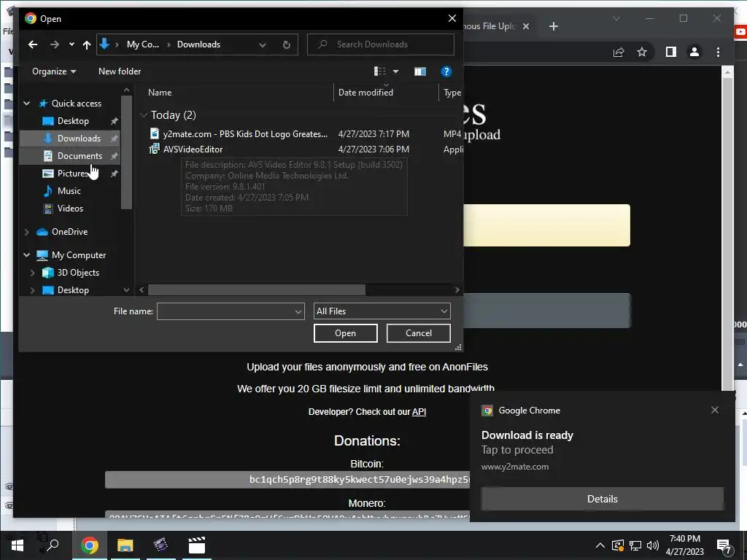The image size is (747, 560).
Task: Expand the address bar path dropdown
Action: [262, 44]
